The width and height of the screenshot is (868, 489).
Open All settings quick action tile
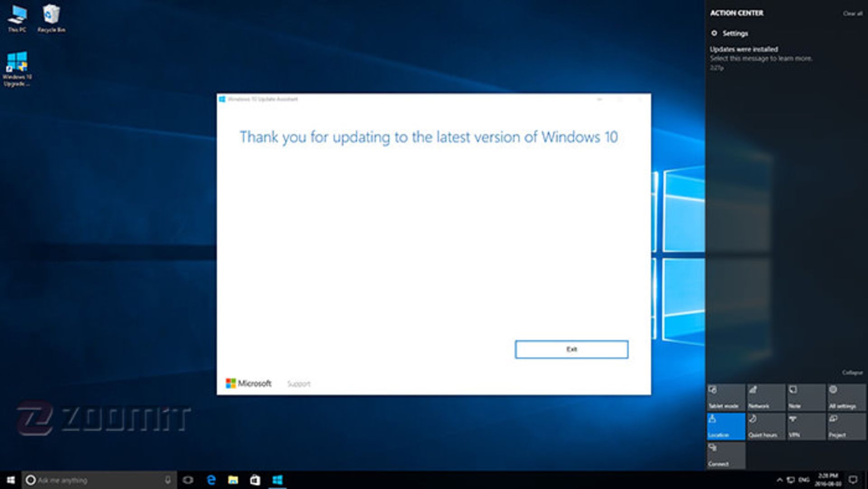tap(846, 398)
